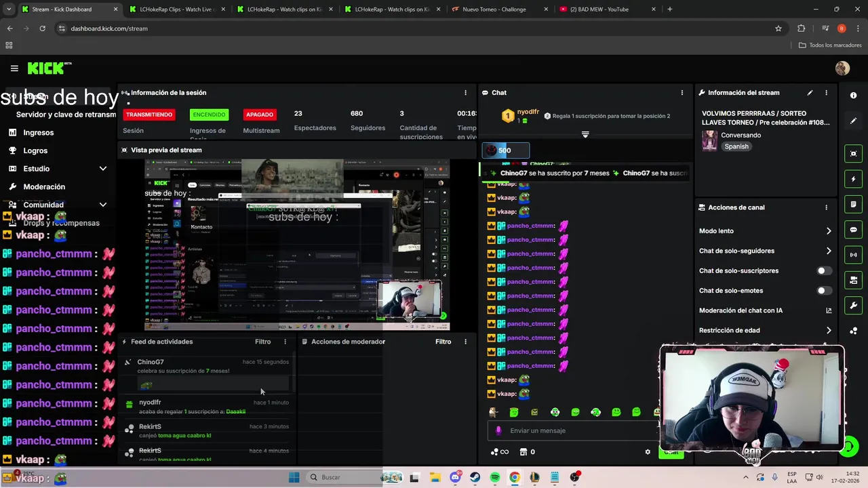Open OBS Studio from the taskbar

pyautogui.click(x=574, y=477)
